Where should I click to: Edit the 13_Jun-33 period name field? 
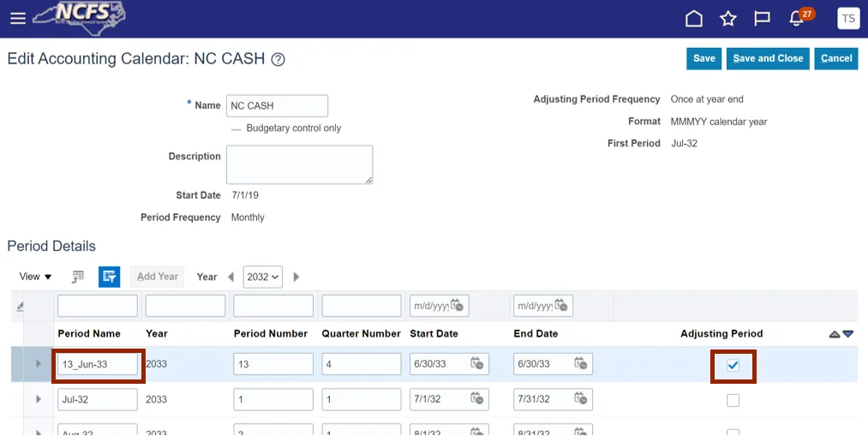(x=98, y=364)
